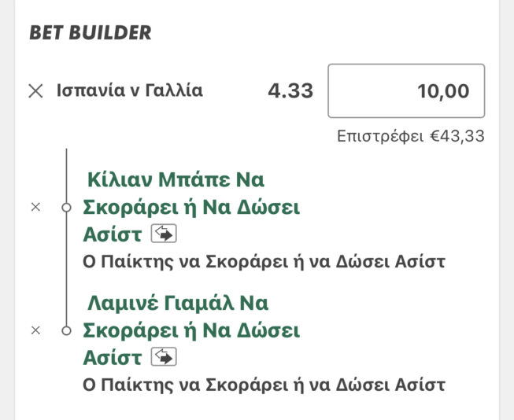Remove the Ισπανία ν Γαλλία bet

click(x=35, y=91)
